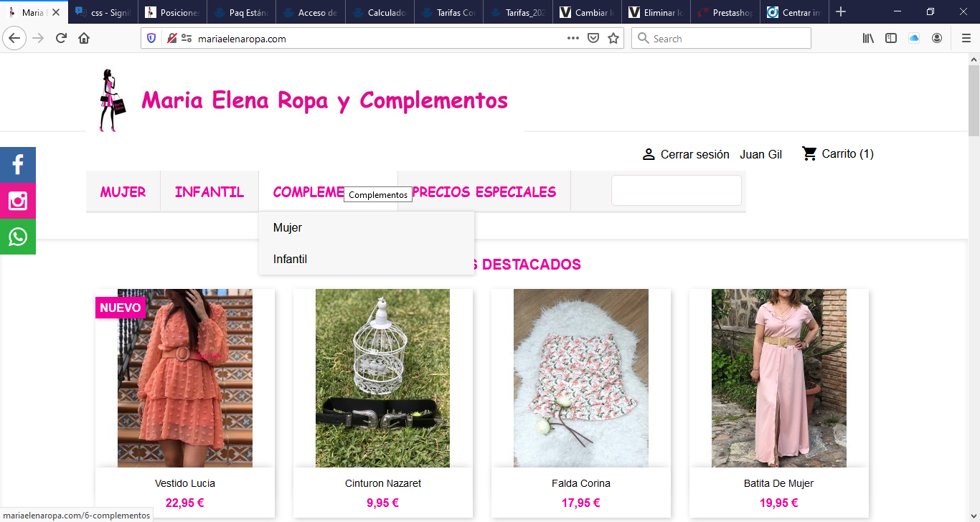
Task: Click the Maria Elena shop logo figure
Action: click(x=111, y=100)
